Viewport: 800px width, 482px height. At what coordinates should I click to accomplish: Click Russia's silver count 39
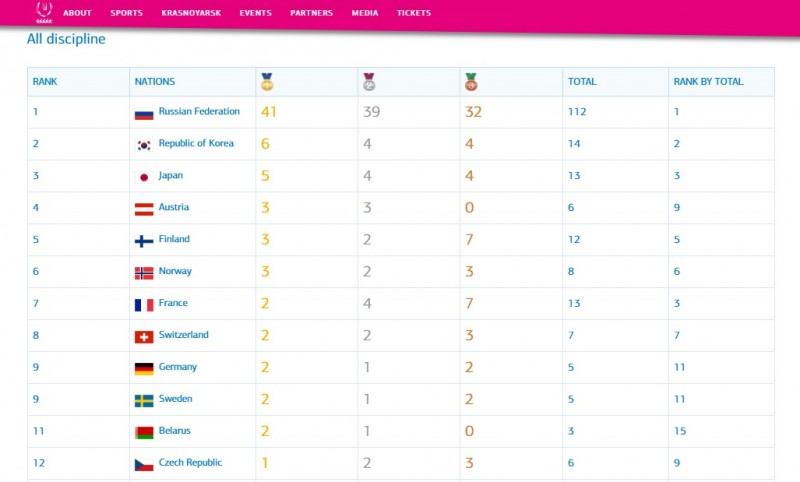(371, 112)
